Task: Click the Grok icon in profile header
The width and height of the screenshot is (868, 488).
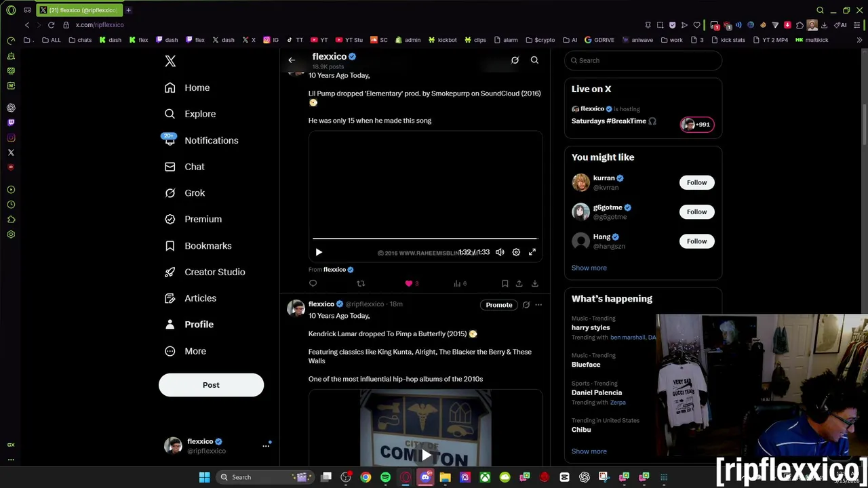Action: (x=515, y=60)
